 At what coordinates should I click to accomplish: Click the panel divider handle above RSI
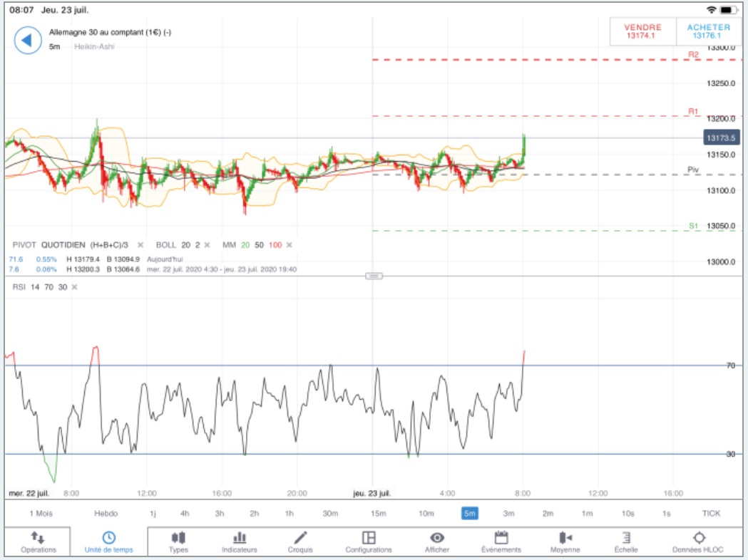374,276
